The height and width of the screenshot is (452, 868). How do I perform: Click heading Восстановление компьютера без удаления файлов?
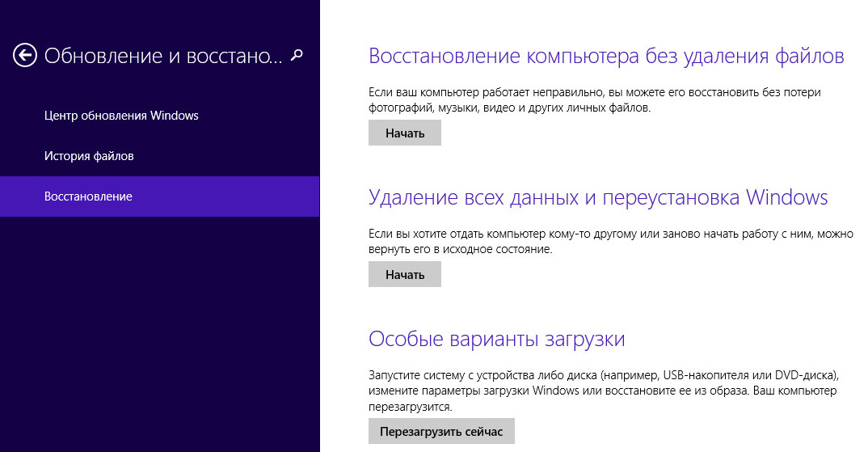click(x=606, y=56)
